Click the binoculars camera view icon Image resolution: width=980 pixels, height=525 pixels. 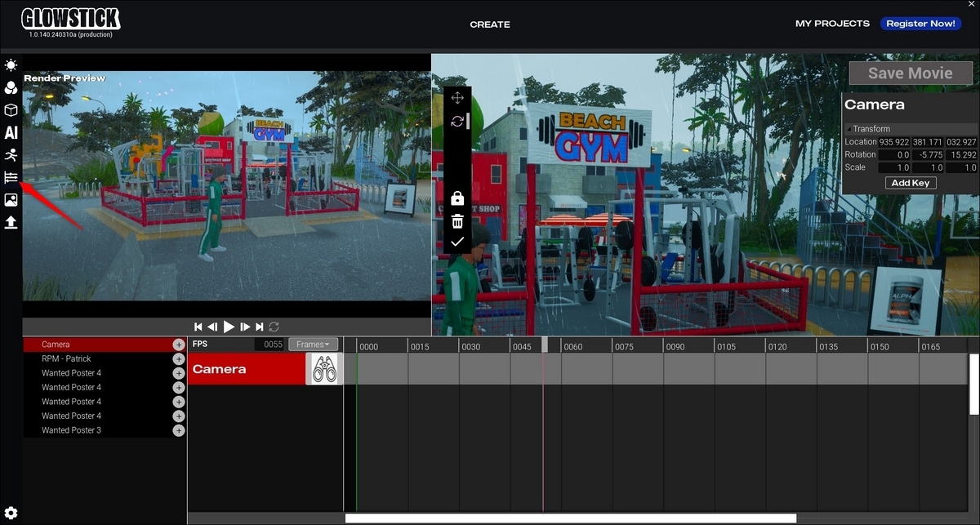tap(325, 368)
